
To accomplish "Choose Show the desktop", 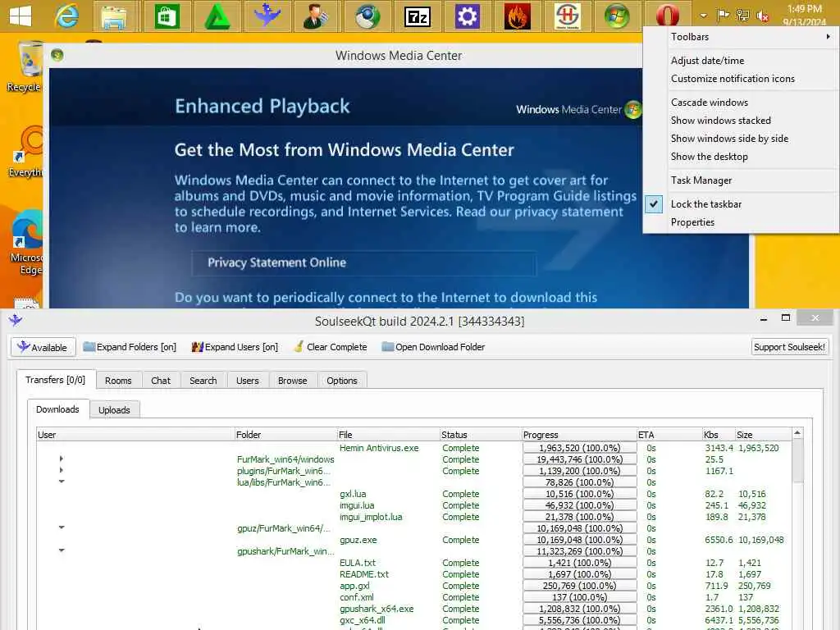I will point(741,157).
